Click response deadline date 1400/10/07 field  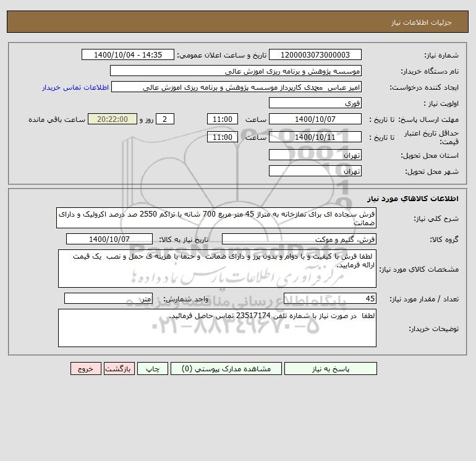(315, 119)
